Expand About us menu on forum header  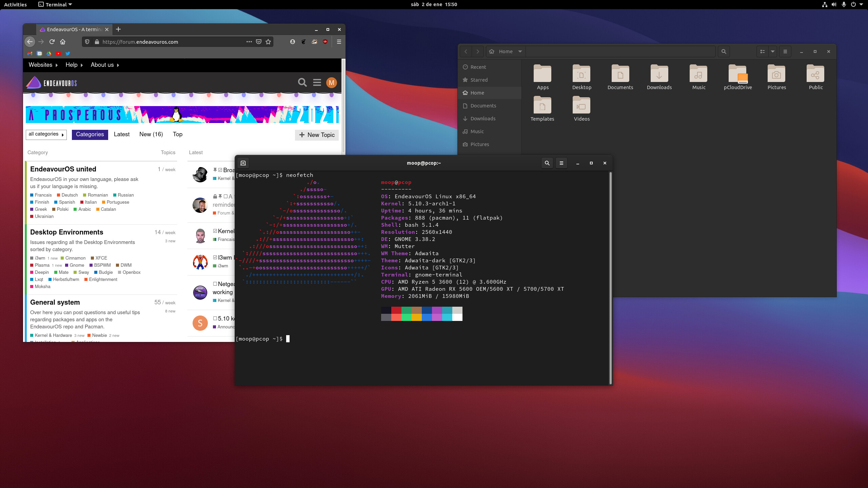105,65
